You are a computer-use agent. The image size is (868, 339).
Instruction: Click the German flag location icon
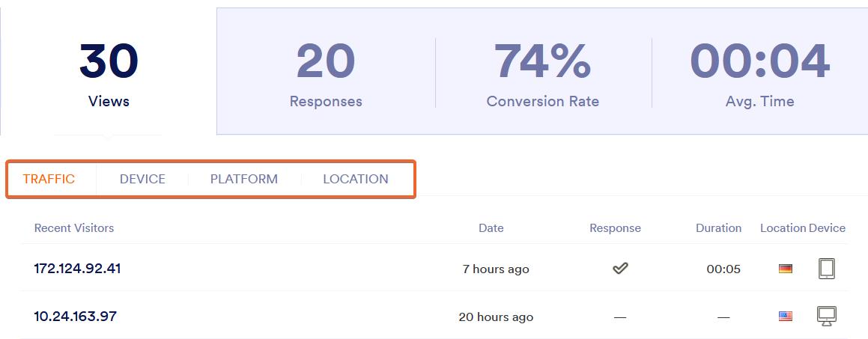(x=785, y=269)
